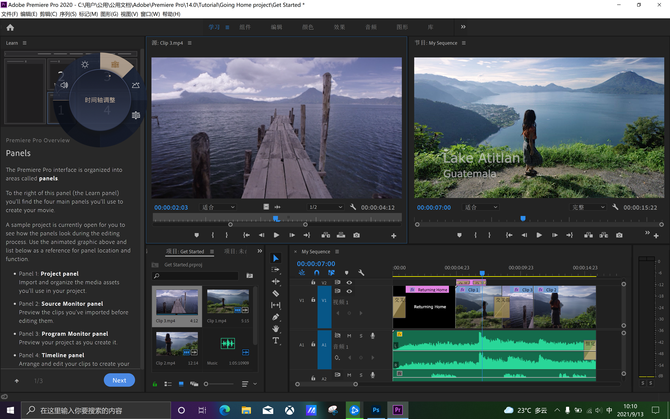Click Lift in Program Monitor
Viewport: 670px width, 419px height.
[x=588, y=235]
